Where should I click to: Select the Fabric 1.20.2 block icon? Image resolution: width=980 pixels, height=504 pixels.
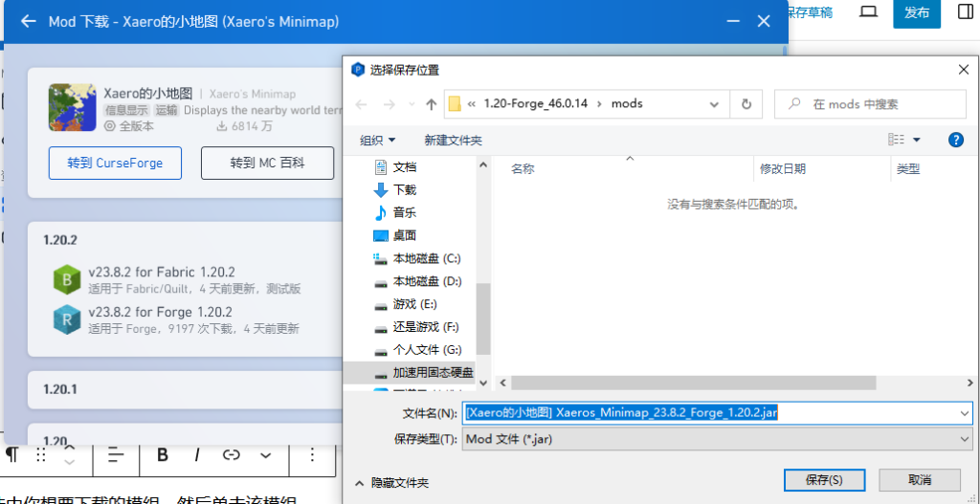67,279
